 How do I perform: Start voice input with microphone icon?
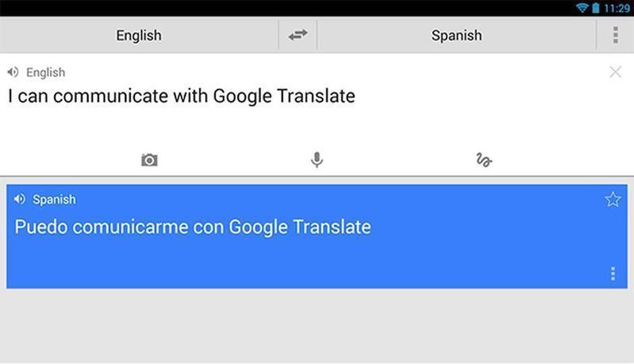pos(317,160)
